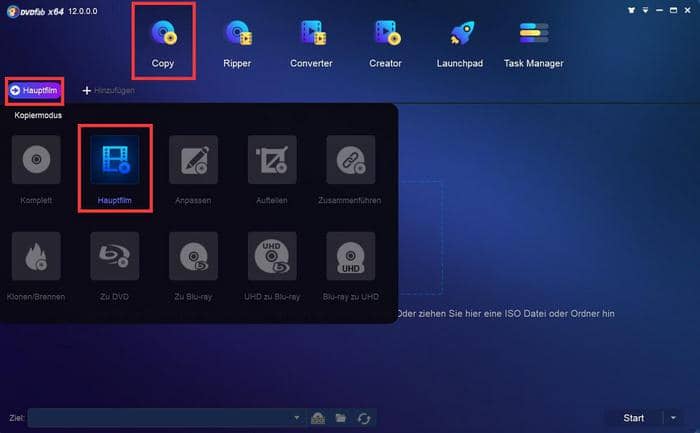Click the ISO image output icon
This screenshot has height=433, width=700.
318,418
